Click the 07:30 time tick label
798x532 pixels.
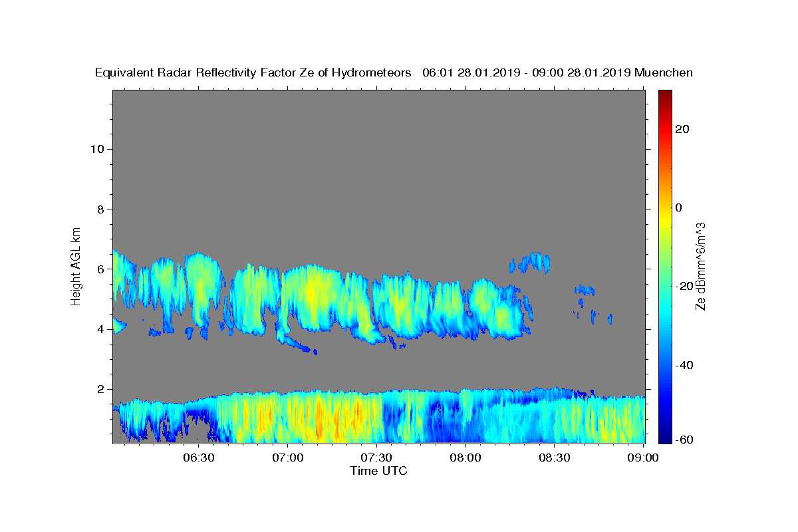pyautogui.click(x=376, y=458)
